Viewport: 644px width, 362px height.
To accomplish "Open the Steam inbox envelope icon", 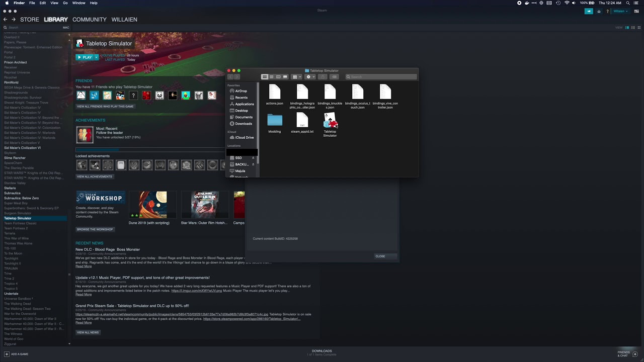I will point(599,11).
